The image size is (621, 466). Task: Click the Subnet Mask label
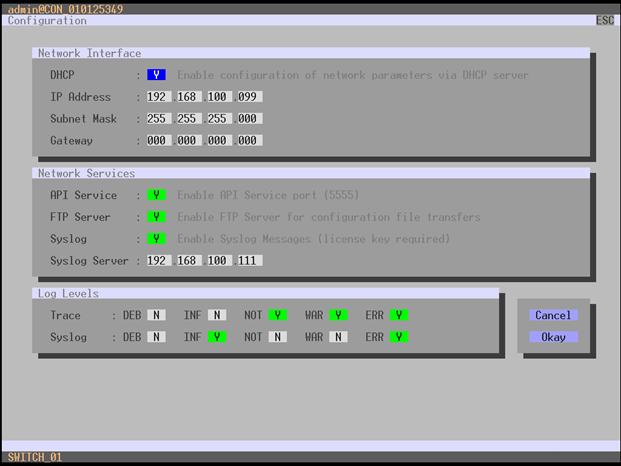point(84,118)
